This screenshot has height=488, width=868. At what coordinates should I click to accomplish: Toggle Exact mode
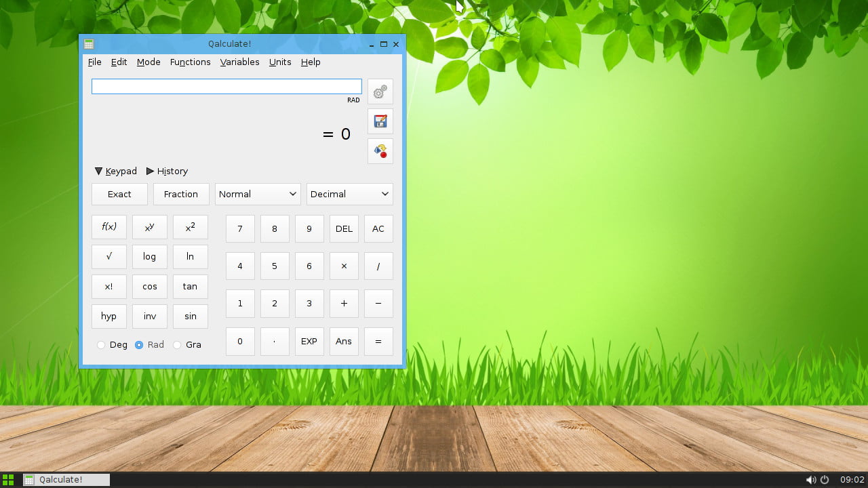[119, 194]
